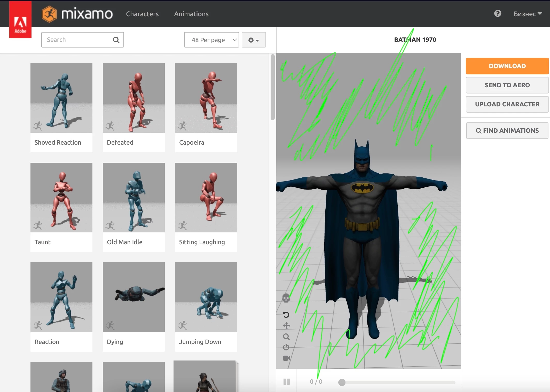Click the zoom magnifier icon in viewport
550x392 pixels.
click(286, 337)
